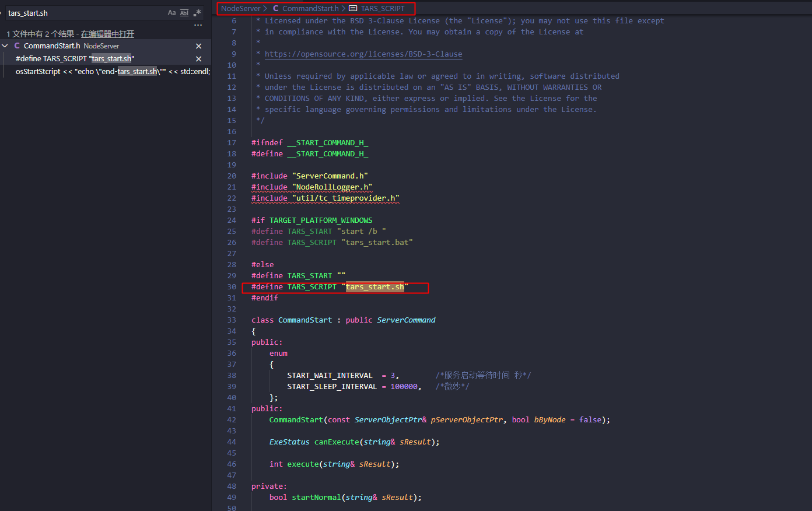
Task: Click "NodeRollLogger.h" include on line 21
Action: click(332, 187)
